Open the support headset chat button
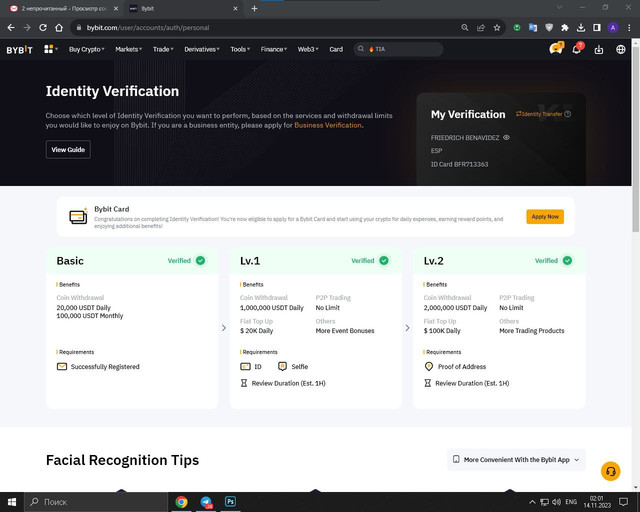The image size is (640, 512). coord(611,471)
